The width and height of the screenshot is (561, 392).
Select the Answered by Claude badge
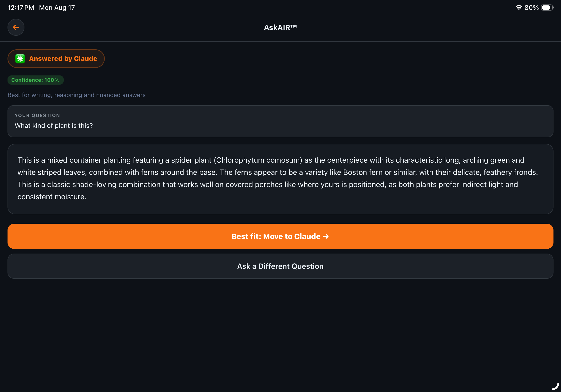click(56, 59)
